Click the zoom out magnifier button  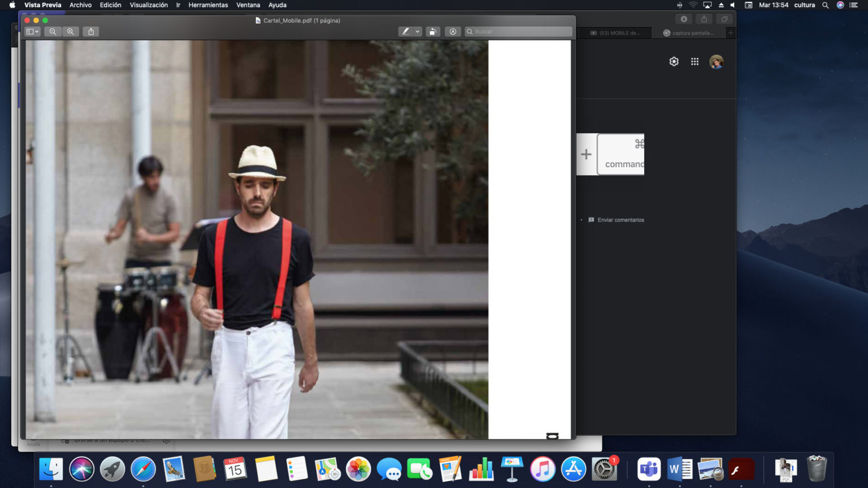pyautogui.click(x=53, y=32)
